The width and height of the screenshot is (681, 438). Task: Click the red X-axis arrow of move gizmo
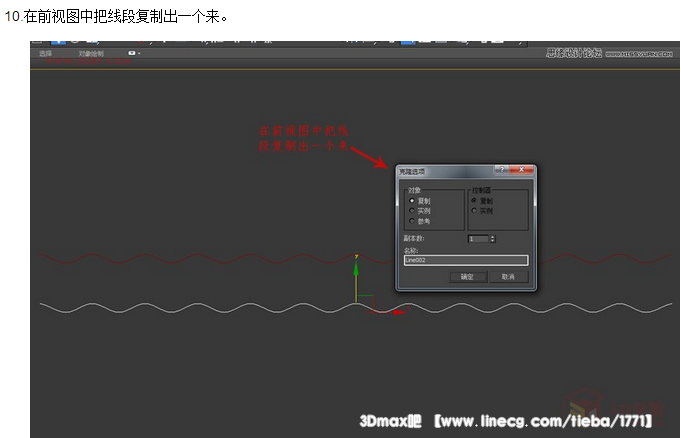click(x=399, y=312)
